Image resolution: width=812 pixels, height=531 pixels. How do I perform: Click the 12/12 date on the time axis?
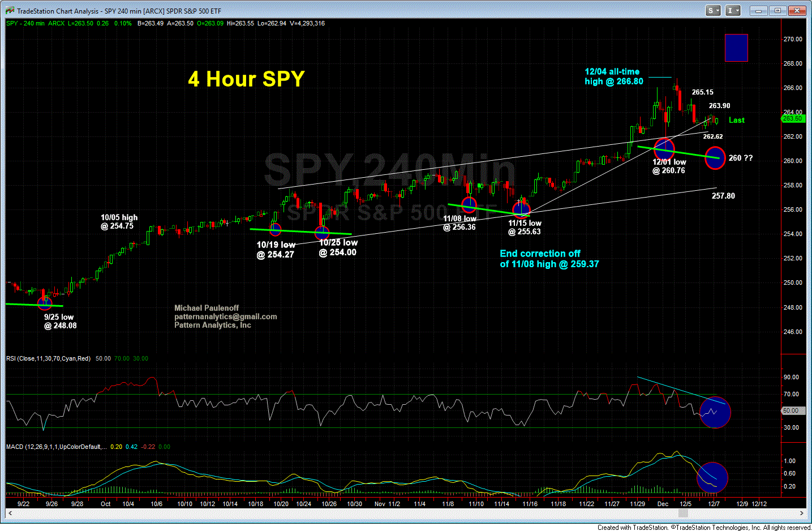click(x=759, y=504)
